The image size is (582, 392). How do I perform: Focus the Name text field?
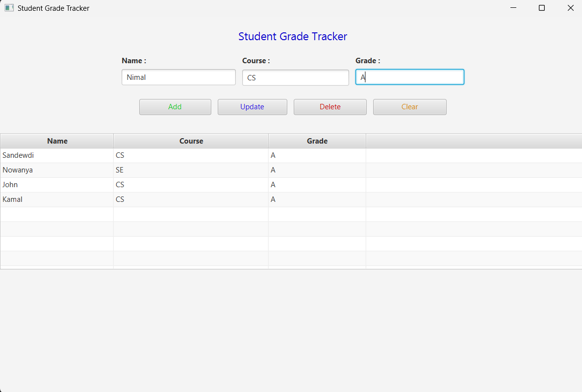pyautogui.click(x=178, y=77)
